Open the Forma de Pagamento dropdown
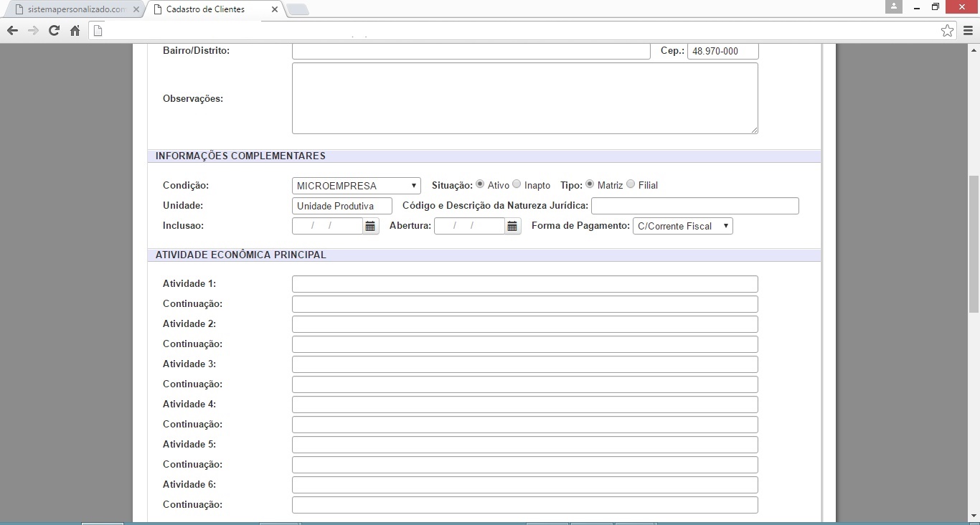The image size is (980, 525). pyautogui.click(x=682, y=226)
